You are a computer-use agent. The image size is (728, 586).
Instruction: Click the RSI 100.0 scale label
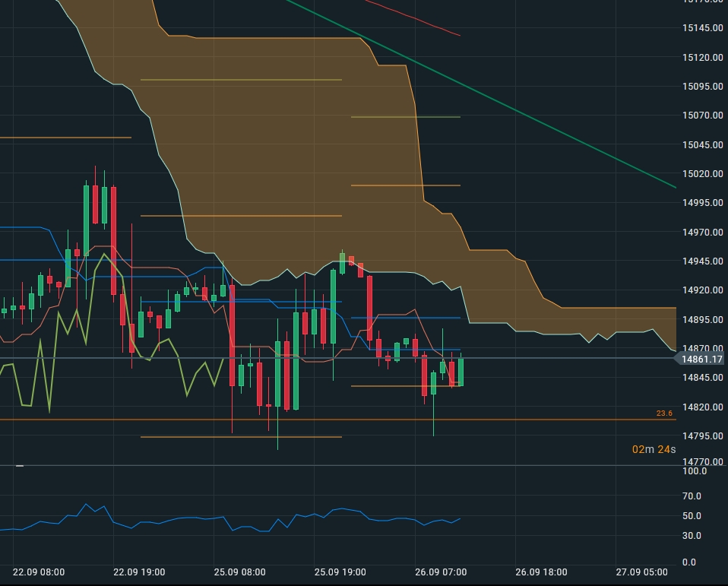[695, 470]
